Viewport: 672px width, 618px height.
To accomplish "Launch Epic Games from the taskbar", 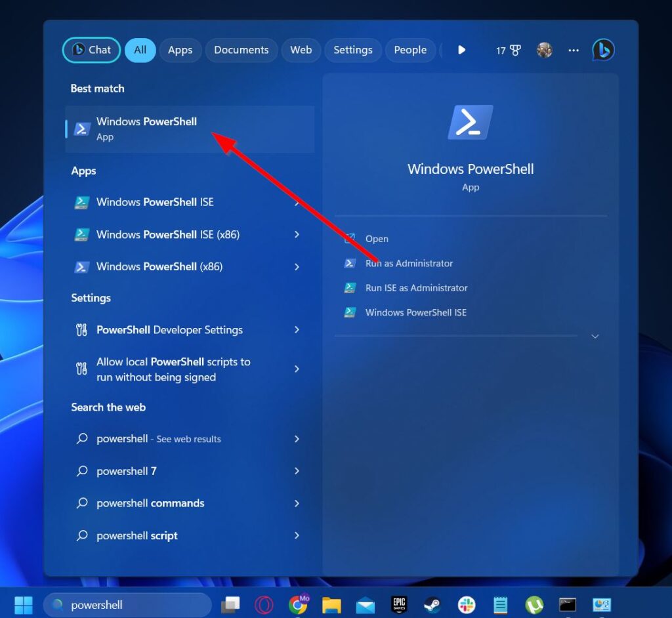I will point(399,605).
